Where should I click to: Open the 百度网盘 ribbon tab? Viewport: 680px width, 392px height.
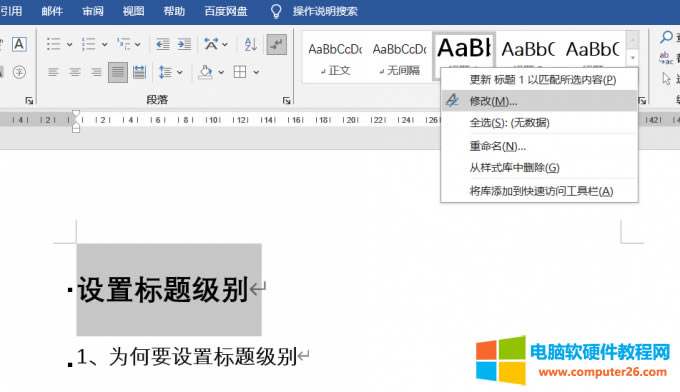point(226,11)
